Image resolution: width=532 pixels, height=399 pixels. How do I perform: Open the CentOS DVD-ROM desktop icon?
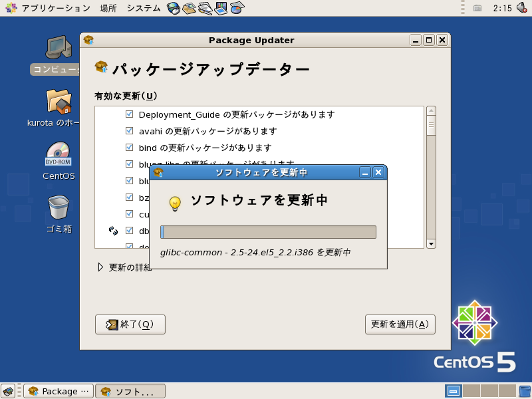point(58,154)
